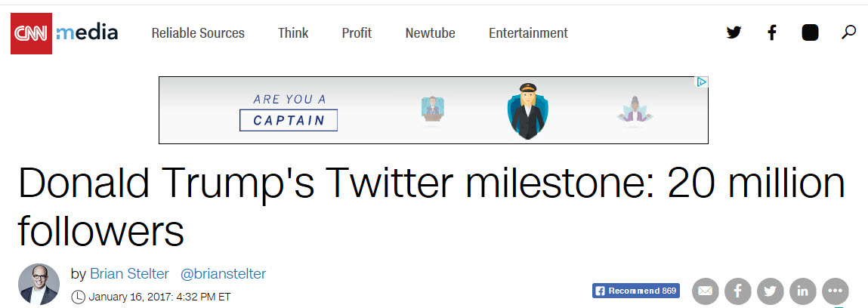868x308 pixels.
Task: Share article on Twitter circle icon
Action: (770, 291)
